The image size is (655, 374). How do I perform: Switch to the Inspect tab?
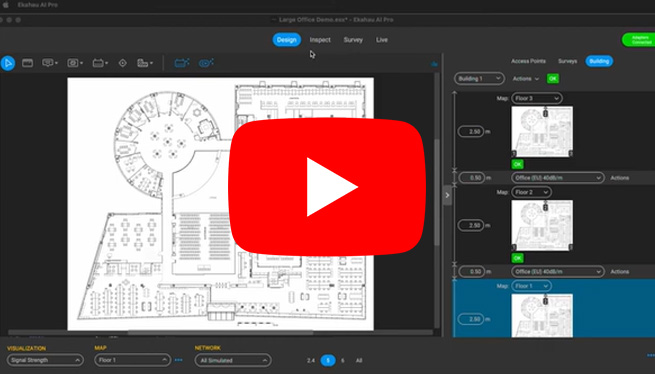[320, 40]
